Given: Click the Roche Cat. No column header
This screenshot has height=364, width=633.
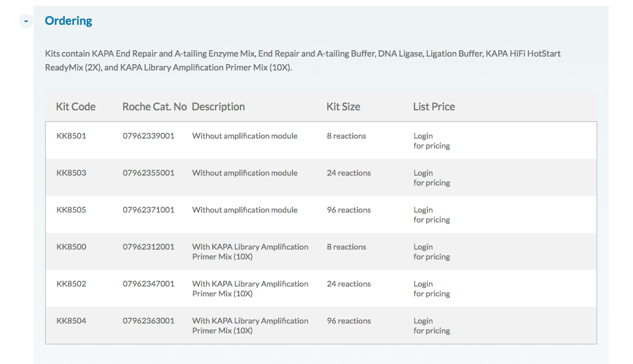Looking at the screenshot, I should click(154, 106).
